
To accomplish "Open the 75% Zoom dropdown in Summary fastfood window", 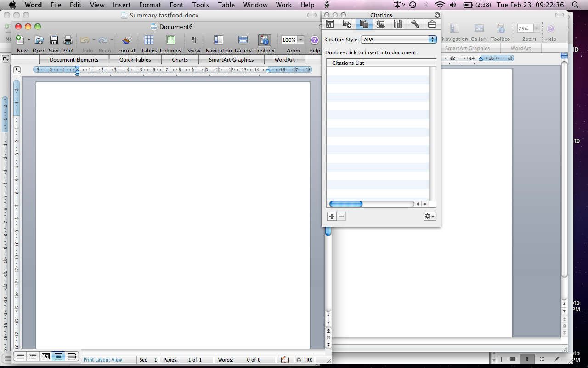I will pos(536,29).
